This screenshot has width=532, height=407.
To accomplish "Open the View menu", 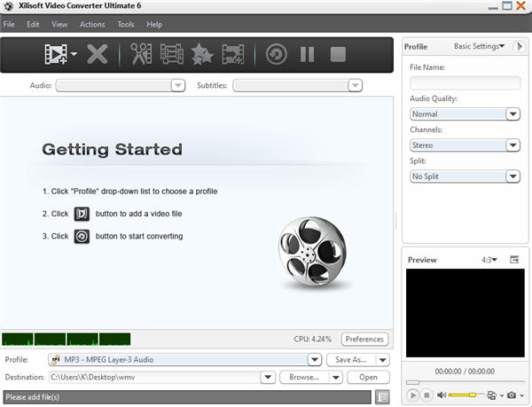I will tap(59, 25).
